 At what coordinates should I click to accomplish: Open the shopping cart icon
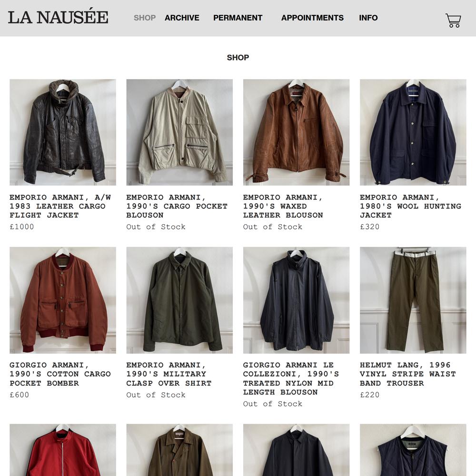click(x=453, y=20)
